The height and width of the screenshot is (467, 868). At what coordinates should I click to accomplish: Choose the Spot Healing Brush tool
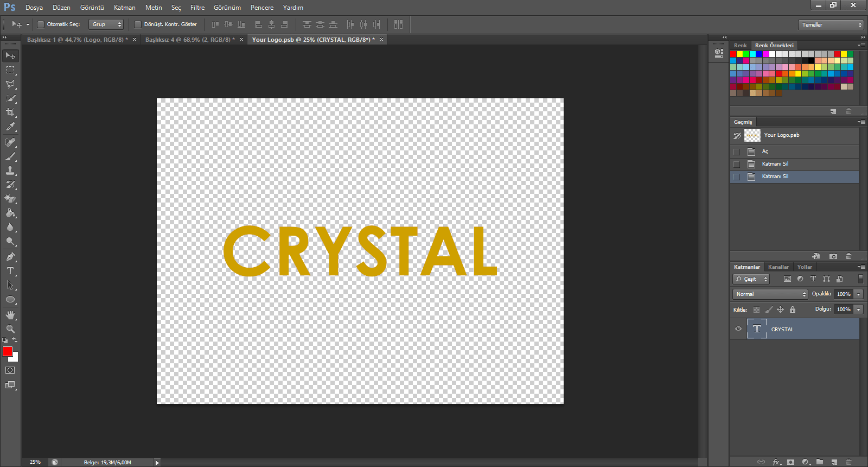10,142
